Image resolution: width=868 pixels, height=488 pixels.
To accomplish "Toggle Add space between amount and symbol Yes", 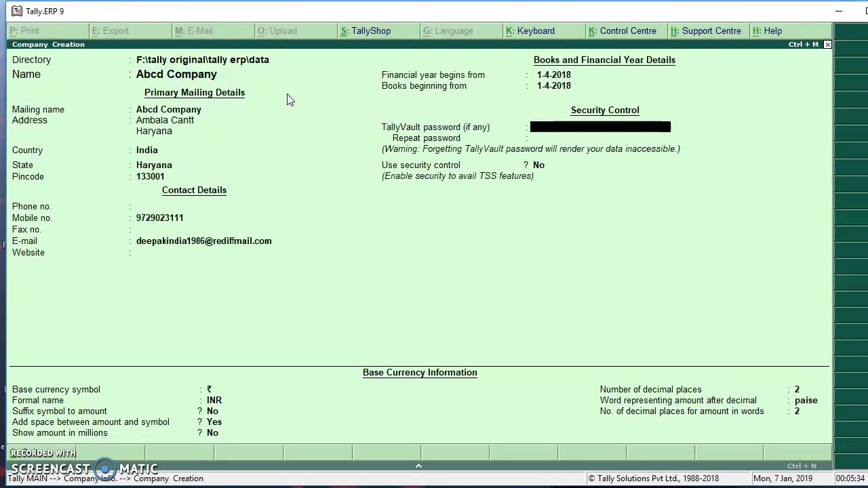I will [214, 422].
